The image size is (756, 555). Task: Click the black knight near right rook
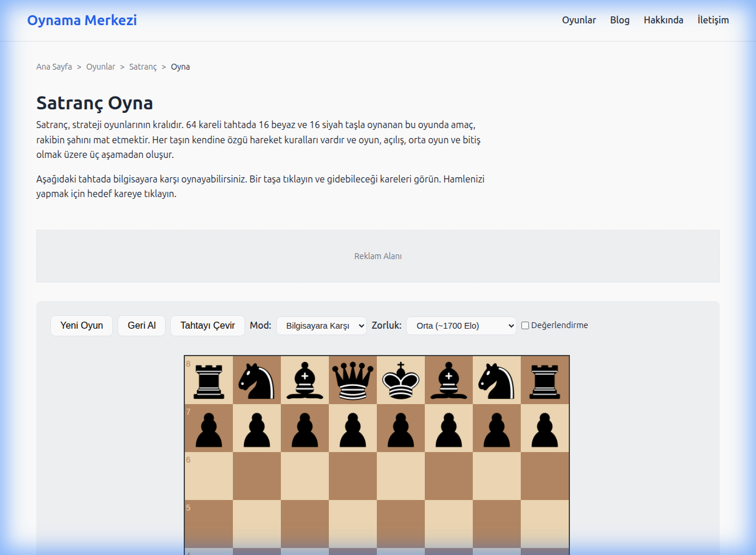pos(497,380)
